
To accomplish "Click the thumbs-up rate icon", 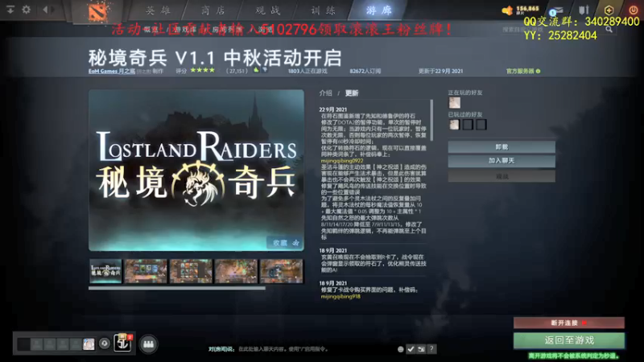I will [x=256, y=70].
